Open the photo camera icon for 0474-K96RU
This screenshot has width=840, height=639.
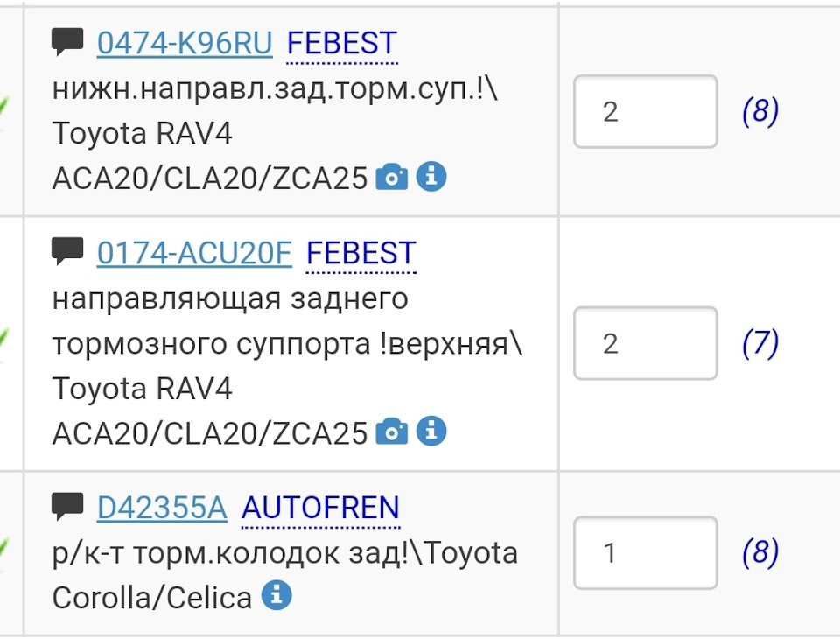click(x=392, y=176)
